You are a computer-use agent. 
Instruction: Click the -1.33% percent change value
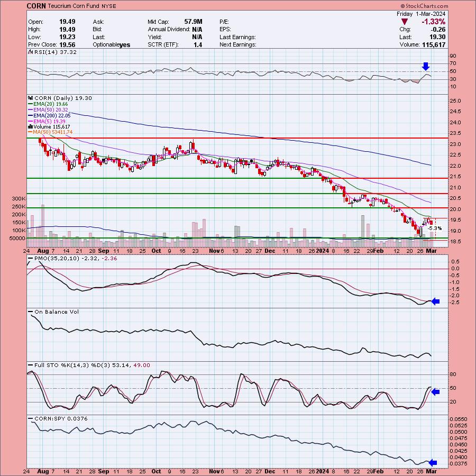pos(433,22)
